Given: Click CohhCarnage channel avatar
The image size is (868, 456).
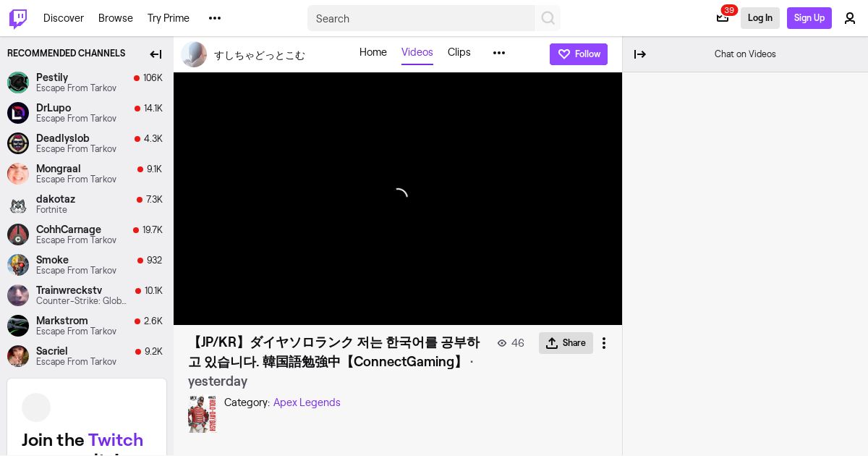Looking at the screenshot, I should click(x=18, y=235).
